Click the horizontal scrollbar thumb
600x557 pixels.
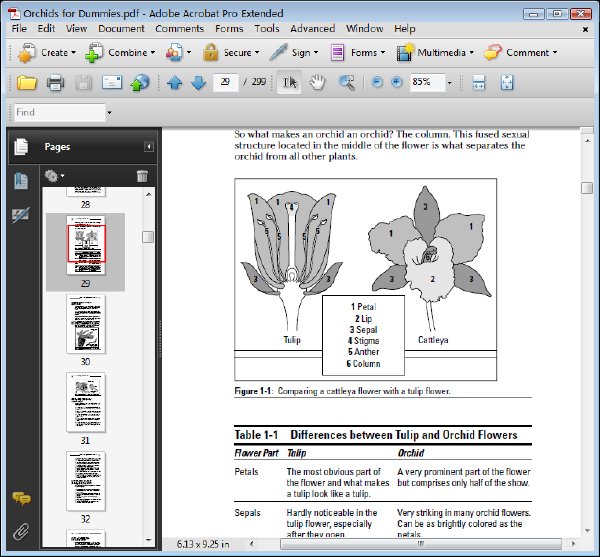(421, 544)
